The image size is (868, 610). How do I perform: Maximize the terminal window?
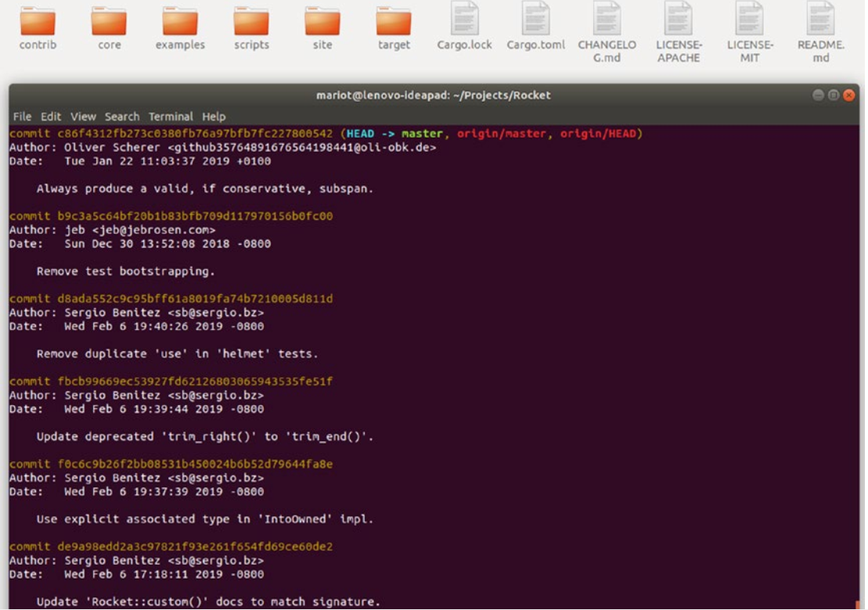pos(833,95)
